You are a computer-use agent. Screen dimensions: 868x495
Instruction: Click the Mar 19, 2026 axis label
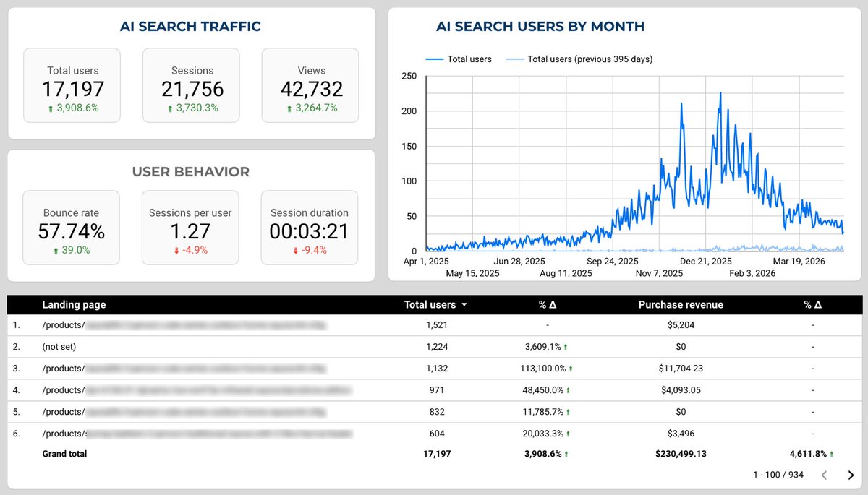(799, 261)
